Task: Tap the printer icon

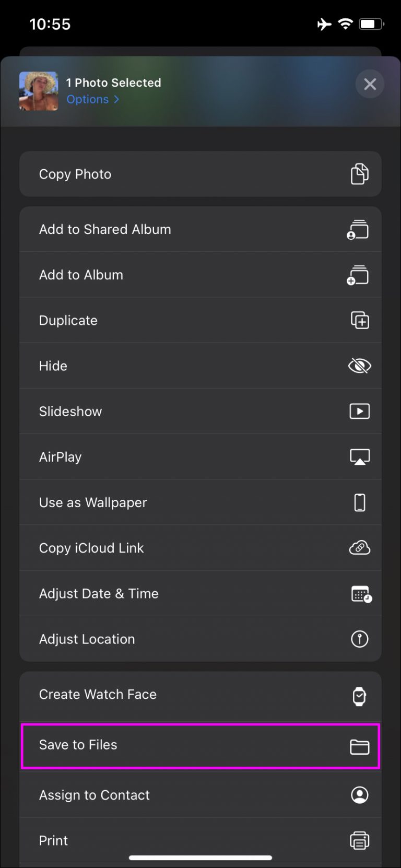Action: [x=359, y=840]
